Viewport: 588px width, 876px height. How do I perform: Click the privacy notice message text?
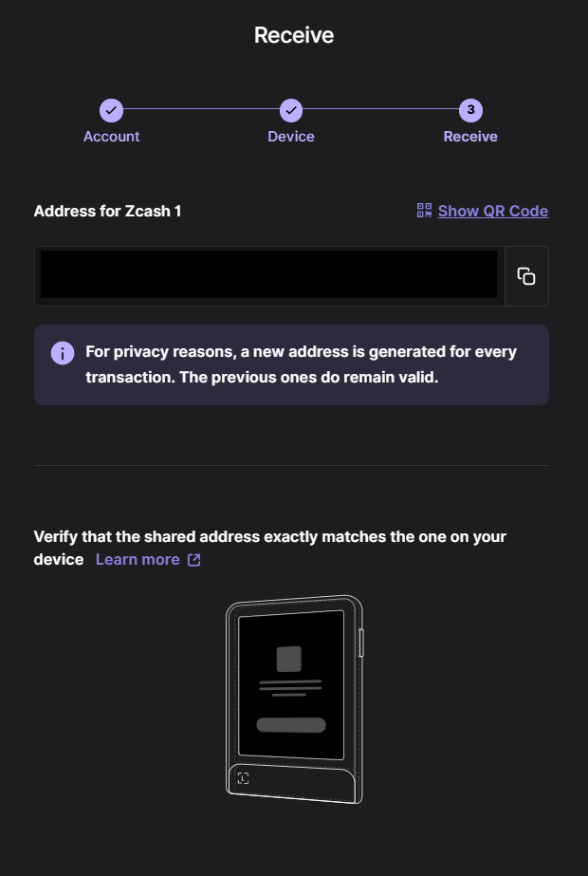point(301,363)
